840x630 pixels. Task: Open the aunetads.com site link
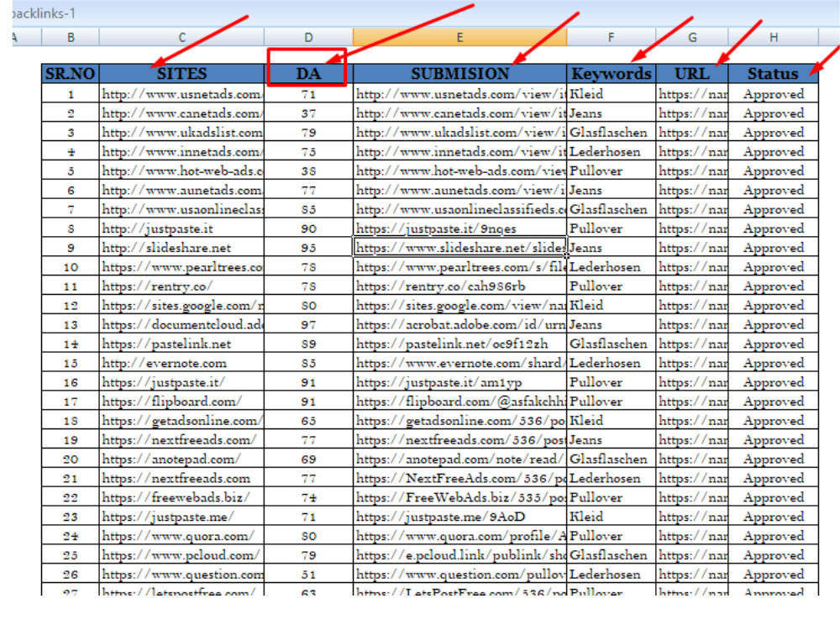pyautogui.click(x=181, y=190)
